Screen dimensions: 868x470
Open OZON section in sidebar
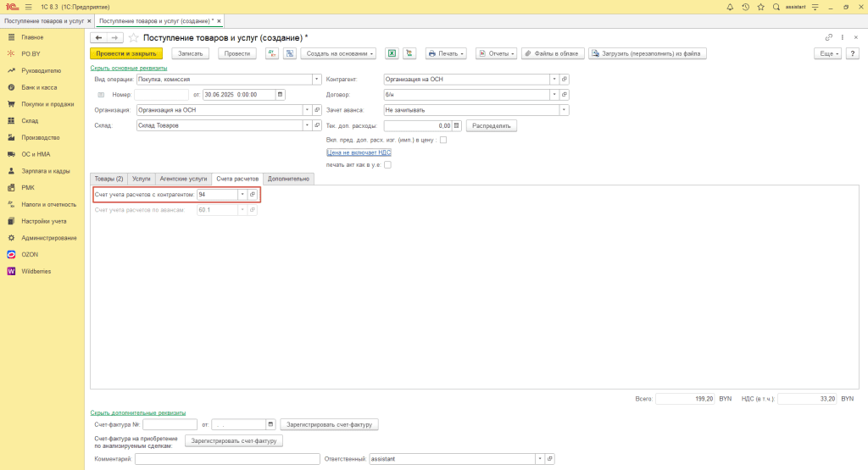tap(30, 255)
